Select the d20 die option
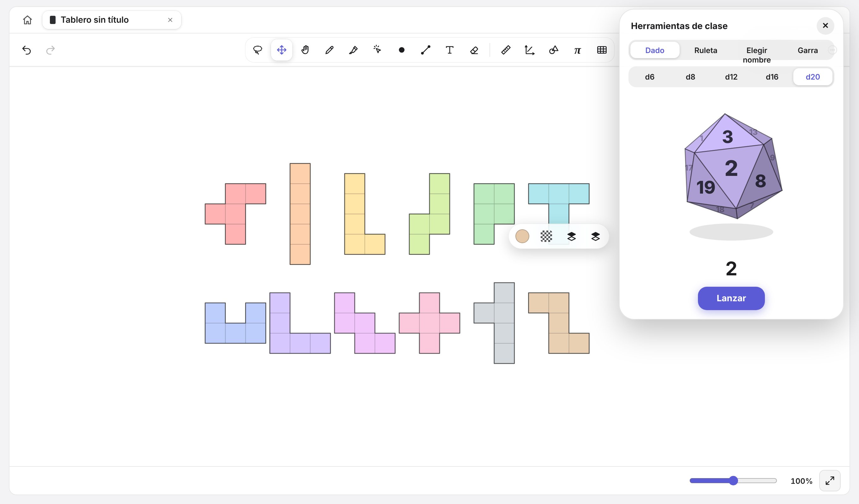 [813, 77]
